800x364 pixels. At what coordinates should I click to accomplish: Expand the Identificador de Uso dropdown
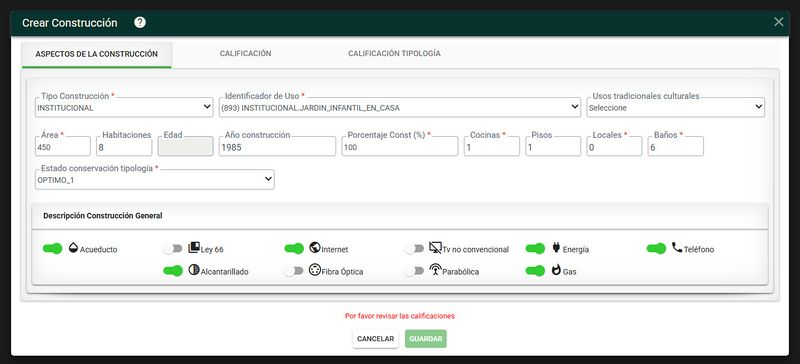tap(400, 107)
